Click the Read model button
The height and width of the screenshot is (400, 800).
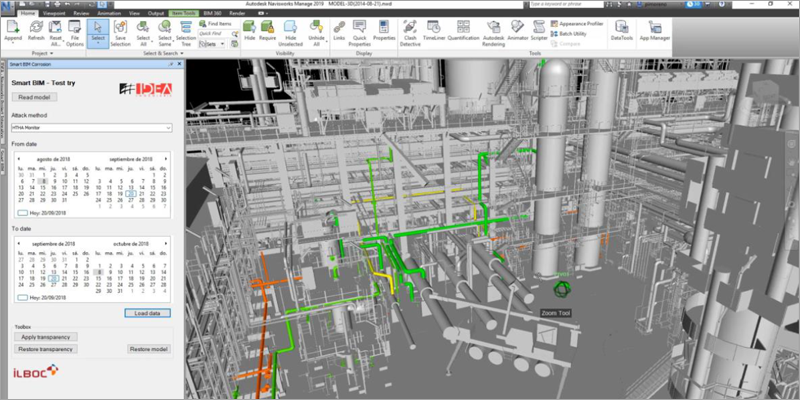tap(35, 97)
